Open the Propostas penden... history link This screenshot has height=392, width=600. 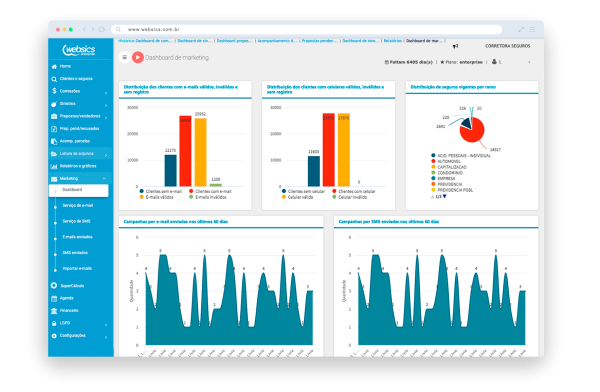(320, 41)
